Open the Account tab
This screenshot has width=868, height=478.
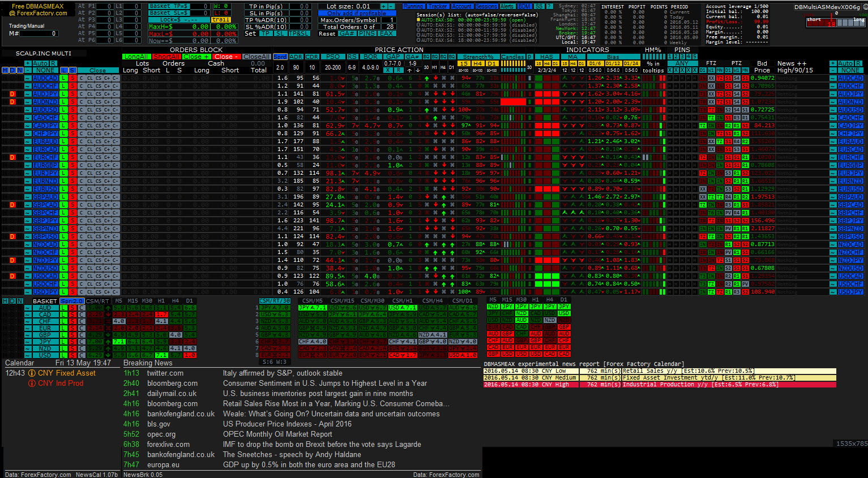coord(462,6)
